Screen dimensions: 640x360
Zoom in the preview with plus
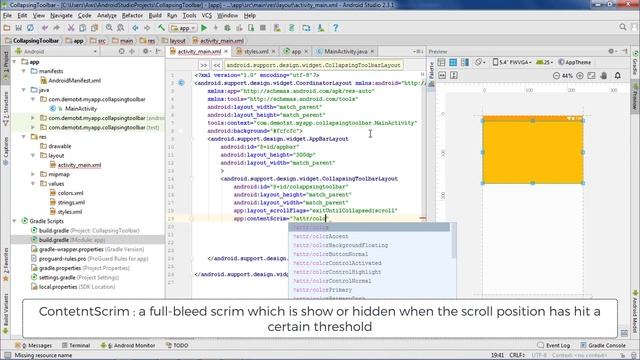(580, 76)
